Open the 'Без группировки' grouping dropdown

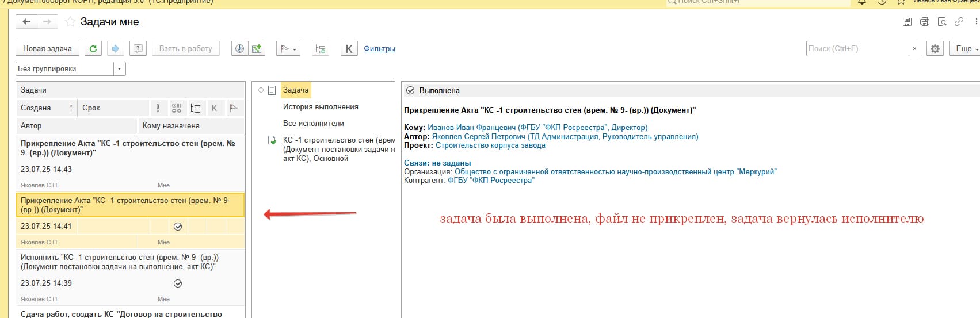[120, 69]
